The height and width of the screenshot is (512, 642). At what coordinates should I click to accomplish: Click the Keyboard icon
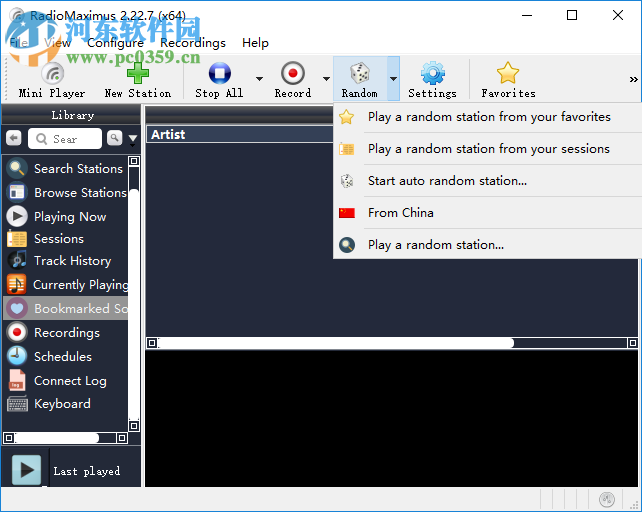pyautogui.click(x=18, y=403)
